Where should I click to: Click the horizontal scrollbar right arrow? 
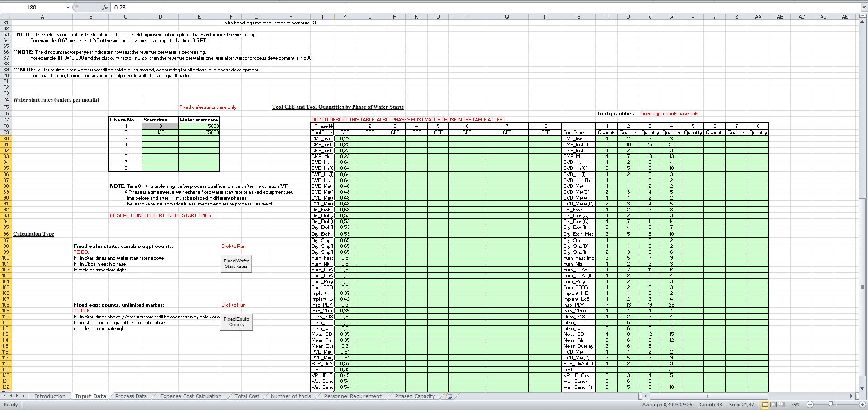point(852,396)
